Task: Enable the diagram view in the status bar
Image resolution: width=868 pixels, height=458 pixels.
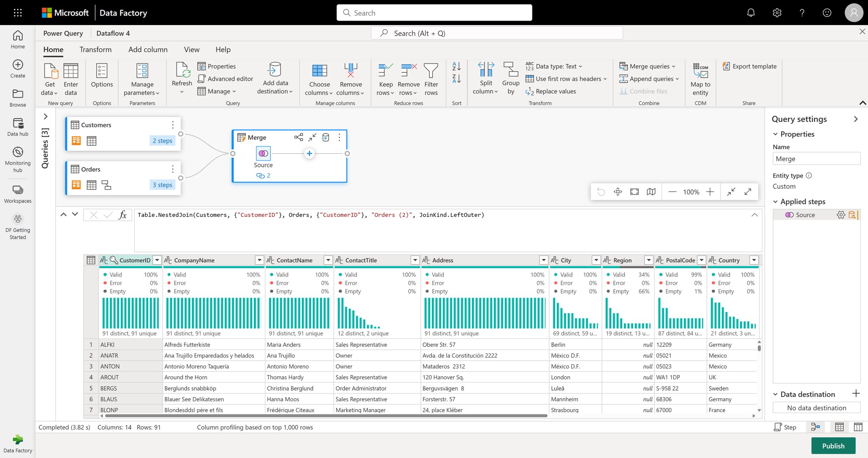Action: tap(816, 427)
